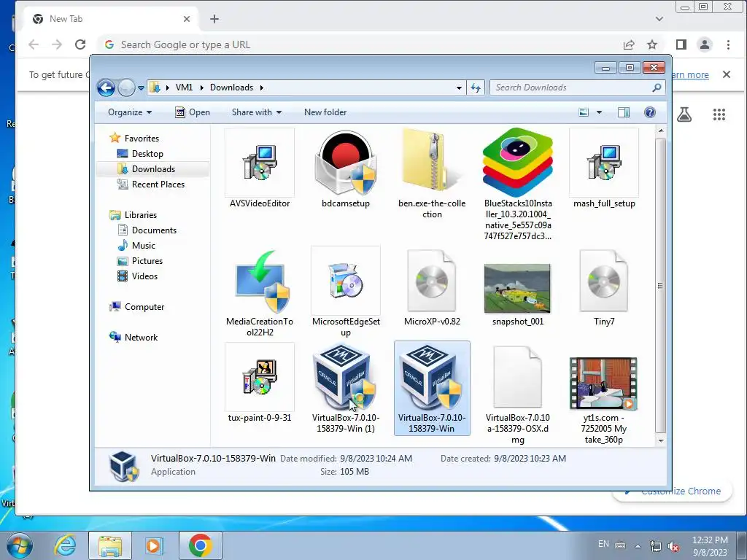Click the Explorer forward navigation button

click(x=126, y=87)
